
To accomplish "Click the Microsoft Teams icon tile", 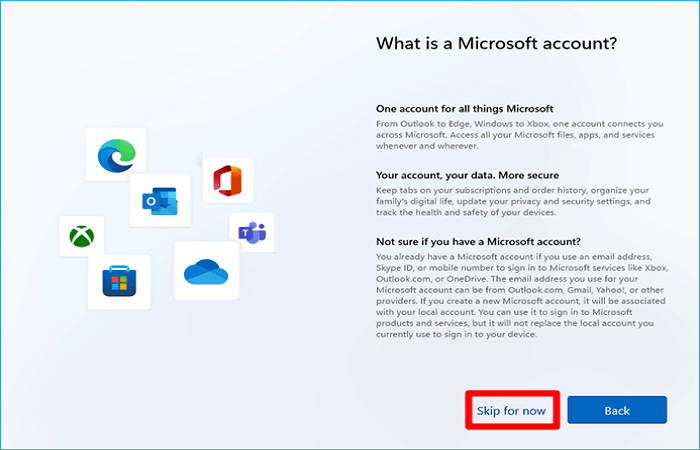I will point(252,233).
